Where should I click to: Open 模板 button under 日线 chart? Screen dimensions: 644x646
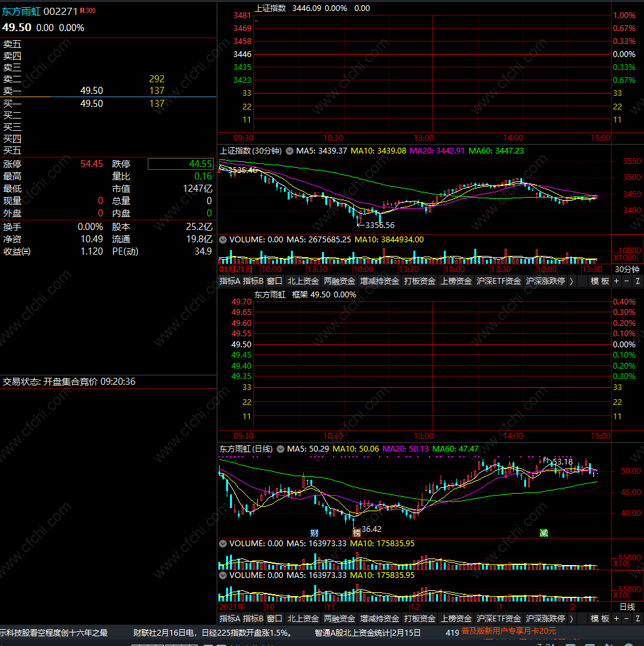(600, 619)
